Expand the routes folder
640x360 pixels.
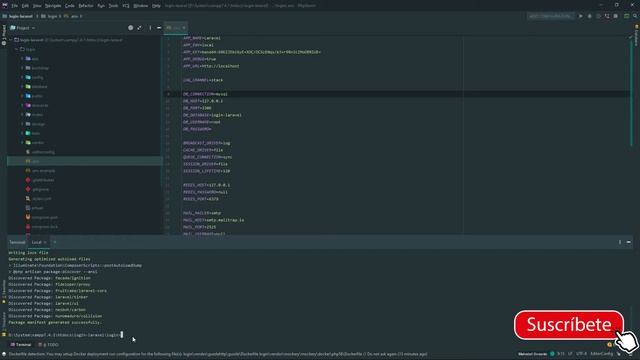[22, 115]
